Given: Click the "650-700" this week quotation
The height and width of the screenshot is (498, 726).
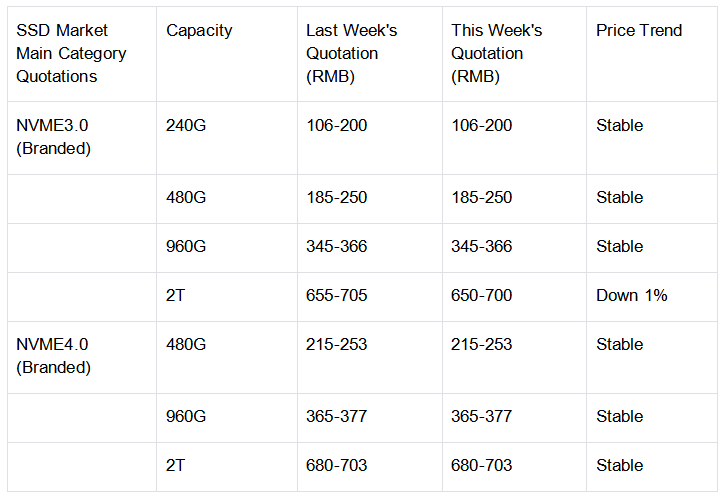Looking at the screenshot, I should coord(481,296).
